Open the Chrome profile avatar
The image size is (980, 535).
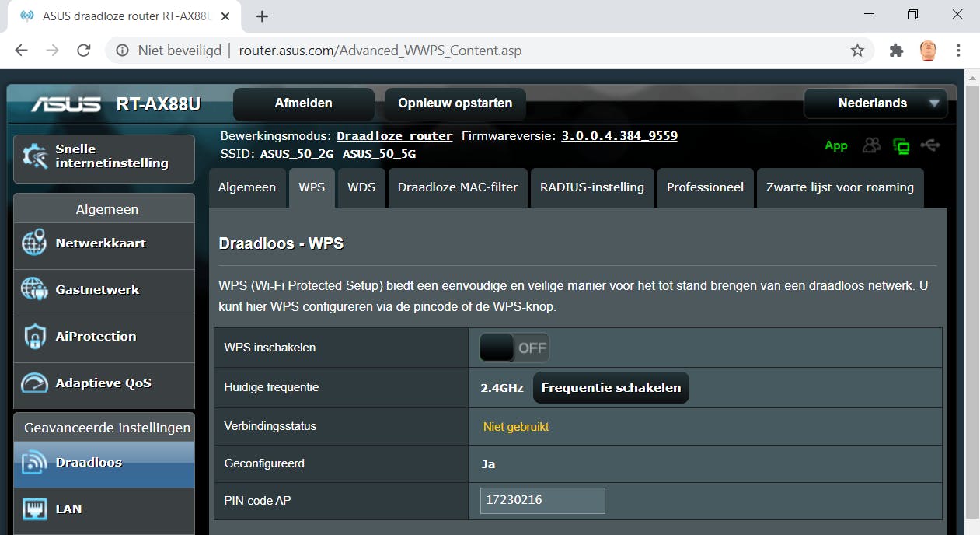(928, 51)
